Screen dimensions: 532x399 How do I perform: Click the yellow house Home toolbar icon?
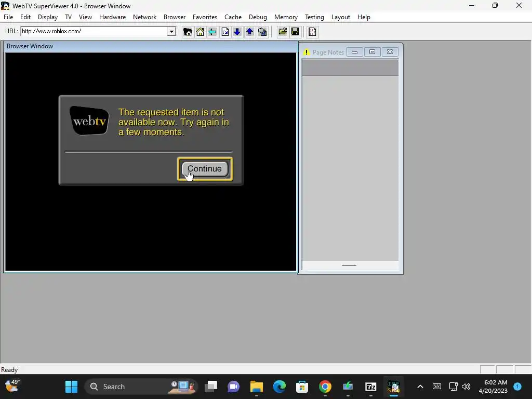[x=200, y=32]
